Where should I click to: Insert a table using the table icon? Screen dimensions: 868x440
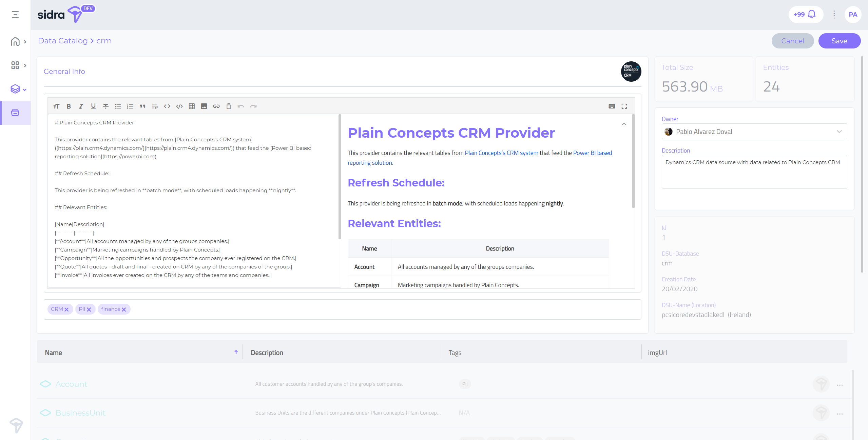[192, 106]
